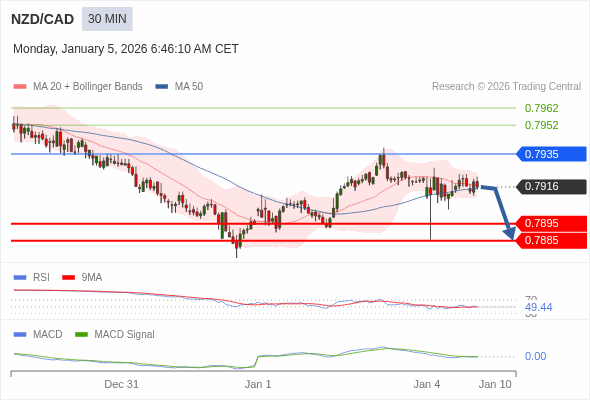Click the '9MA' legend label
Screen dimensions: 590x400
pos(92,278)
